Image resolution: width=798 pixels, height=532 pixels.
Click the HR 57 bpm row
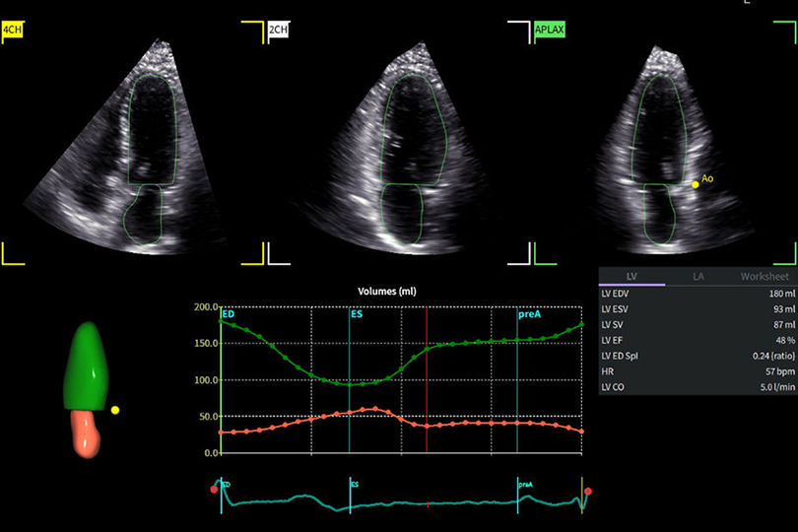pyautogui.click(x=698, y=371)
